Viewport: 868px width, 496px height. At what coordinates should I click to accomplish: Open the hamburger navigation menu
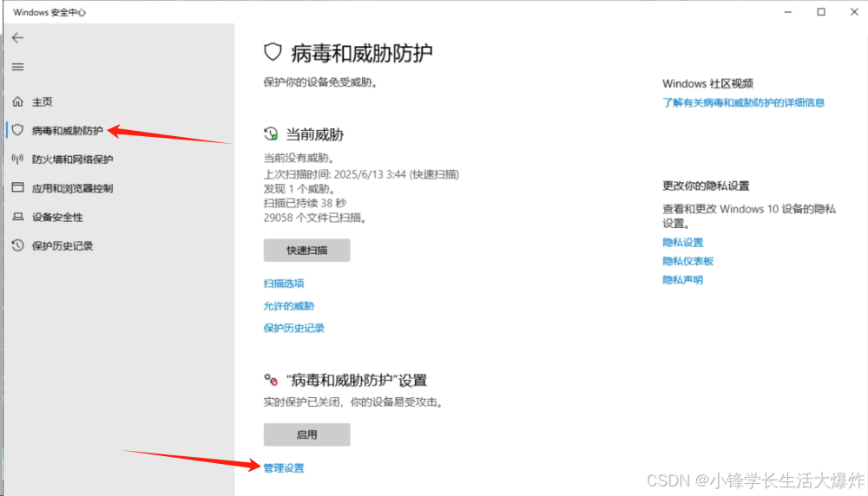click(17, 67)
